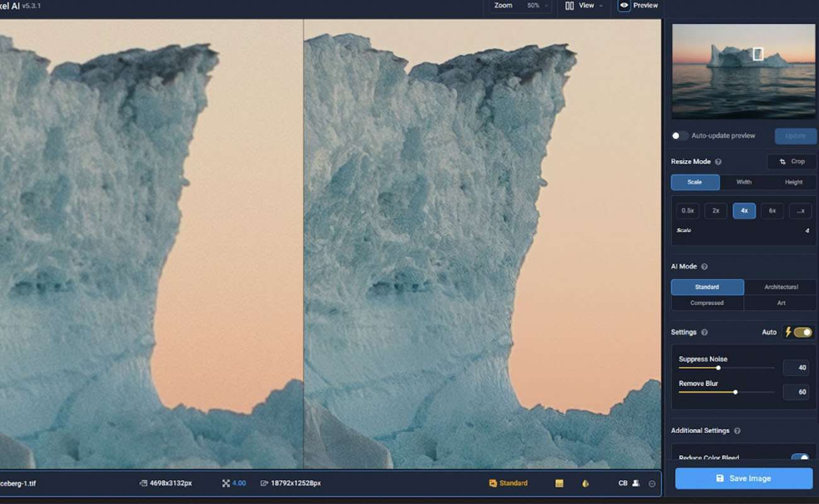
Task: Enable Auto-update preview switch
Action: click(680, 135)
